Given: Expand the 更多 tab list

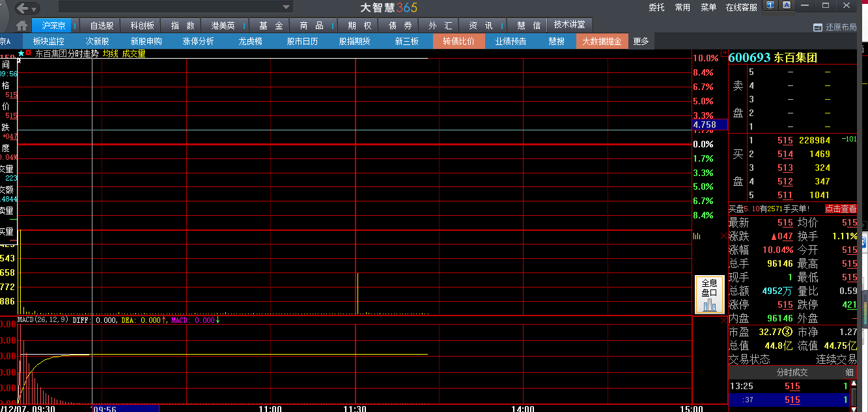Looking at the screenshot, I should (x=641, y=41).
